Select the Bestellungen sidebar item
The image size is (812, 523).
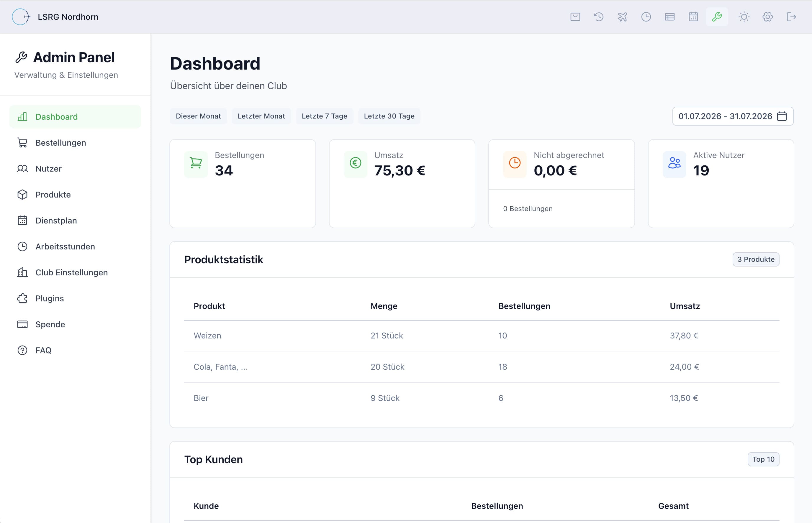pyautogui.click(x=75, y=143)
